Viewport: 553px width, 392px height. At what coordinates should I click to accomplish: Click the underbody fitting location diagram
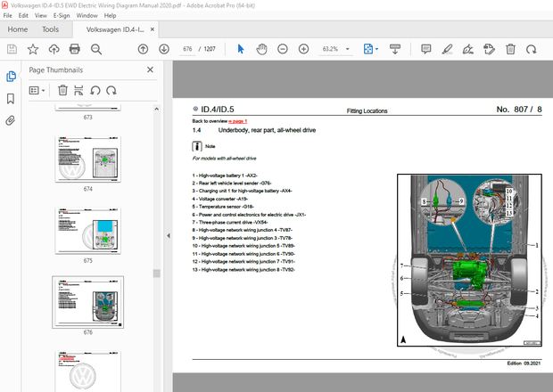469,260
